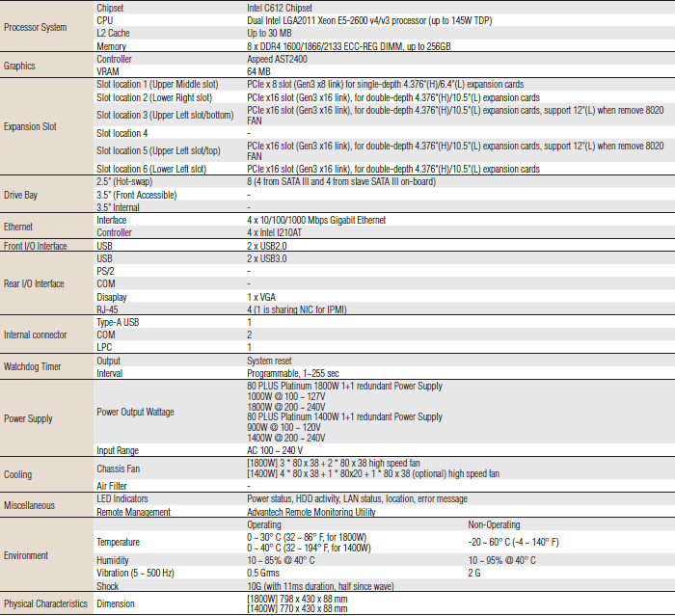This screenshot has height=616, width=675.
Task: Click the Processor System category cell
Action: [x=35, y=27]
